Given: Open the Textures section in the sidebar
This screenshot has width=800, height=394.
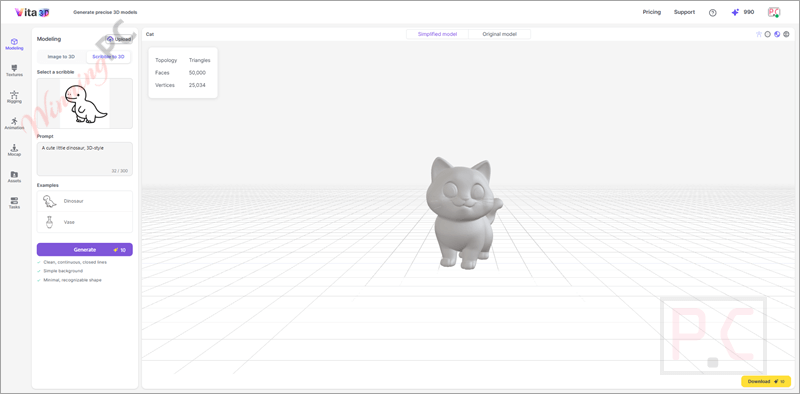Looking at the screenshot, I should pos(14,70).
